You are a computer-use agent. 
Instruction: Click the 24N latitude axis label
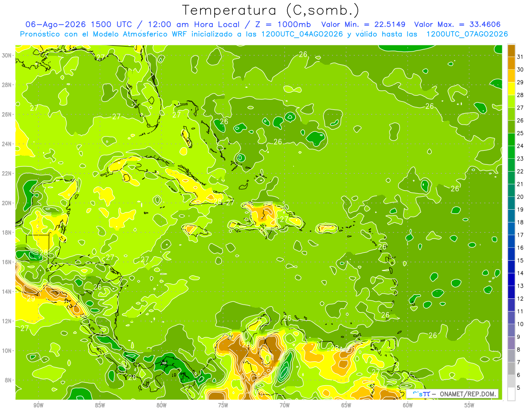7,144
